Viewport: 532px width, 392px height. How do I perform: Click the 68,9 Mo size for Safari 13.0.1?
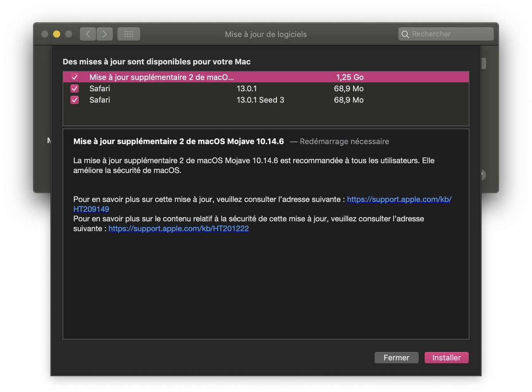[x=349, y=89]
